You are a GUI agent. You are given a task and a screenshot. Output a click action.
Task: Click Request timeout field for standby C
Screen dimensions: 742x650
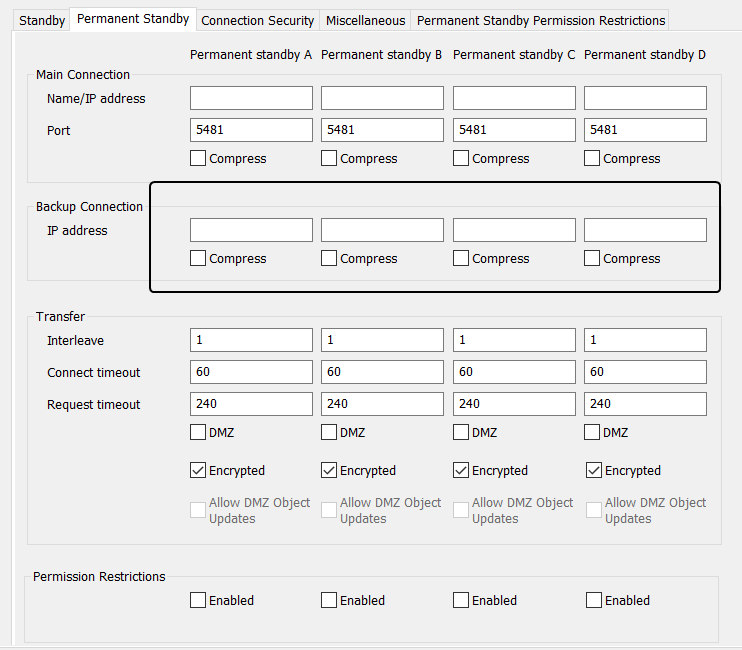pos(514,404)
